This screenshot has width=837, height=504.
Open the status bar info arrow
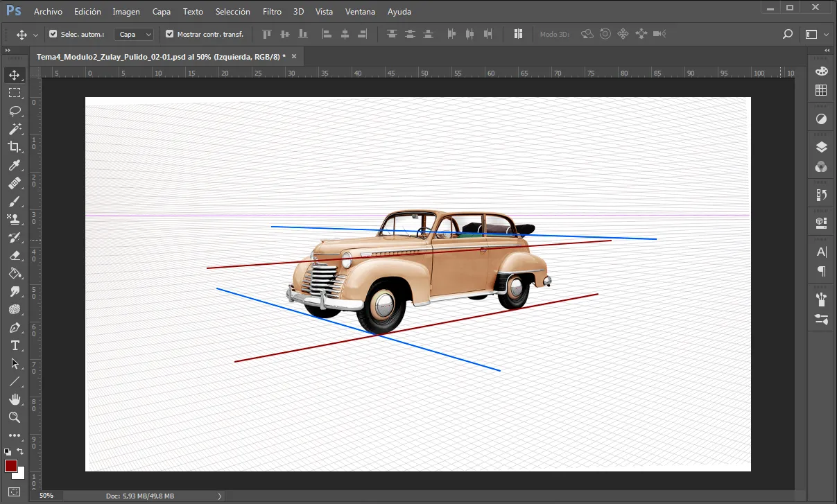pyautogui.click(x=220, y=496)
